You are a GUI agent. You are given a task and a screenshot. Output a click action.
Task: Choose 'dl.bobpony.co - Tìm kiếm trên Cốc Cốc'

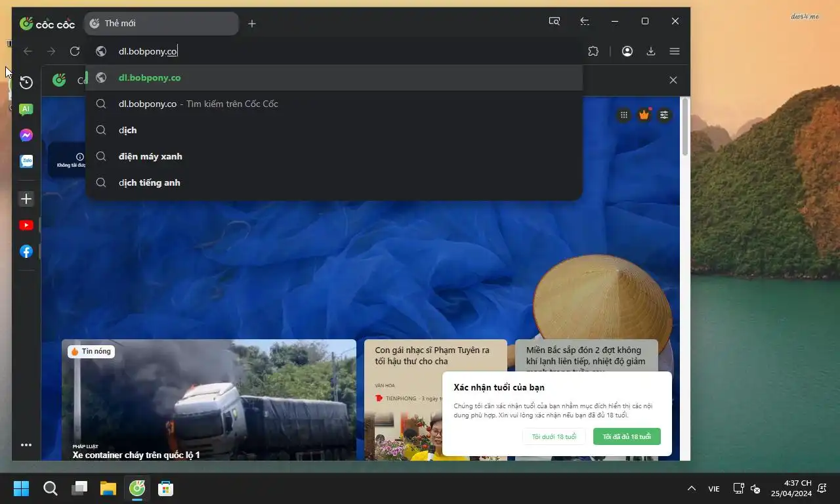[335, 104]
